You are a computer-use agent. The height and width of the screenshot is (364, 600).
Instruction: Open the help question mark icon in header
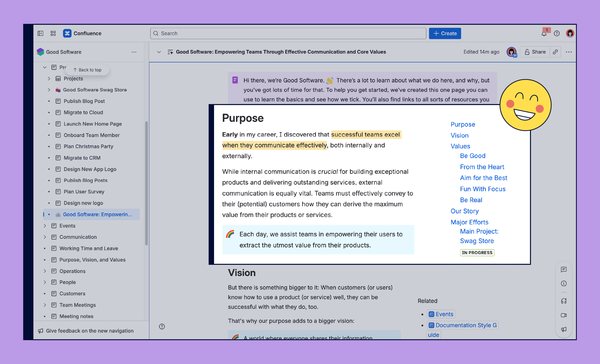pos(556,34)
